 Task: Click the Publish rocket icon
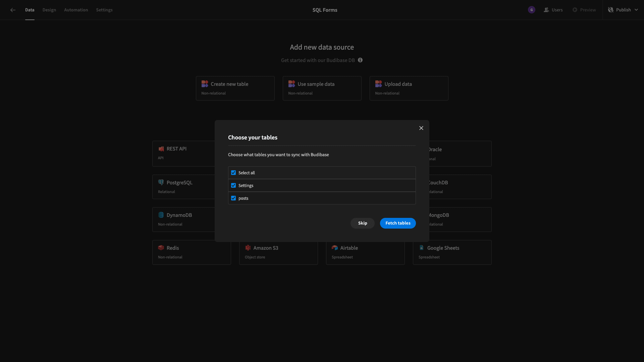[x=611, y=10]
